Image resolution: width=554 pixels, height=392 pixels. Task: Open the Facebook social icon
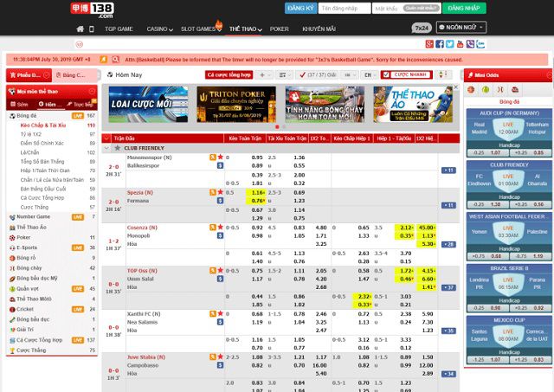tap(440, 44)
